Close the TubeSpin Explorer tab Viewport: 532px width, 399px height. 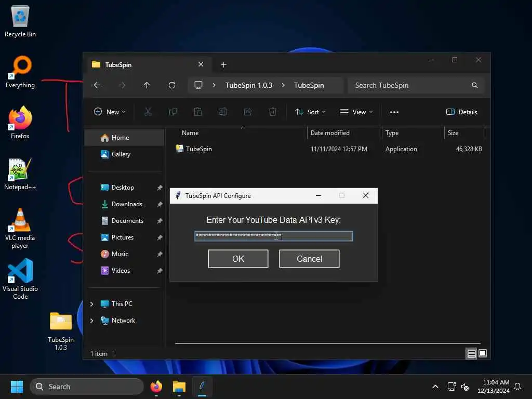[201, 64]
